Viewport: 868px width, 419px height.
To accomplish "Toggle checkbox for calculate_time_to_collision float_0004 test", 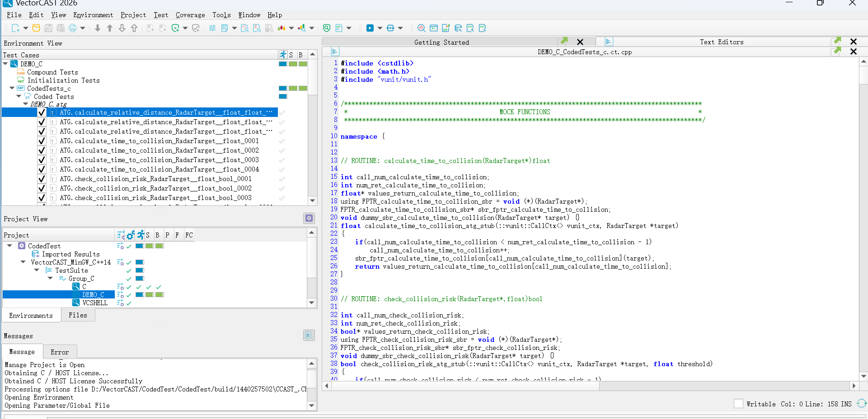I will pos(42,169).
